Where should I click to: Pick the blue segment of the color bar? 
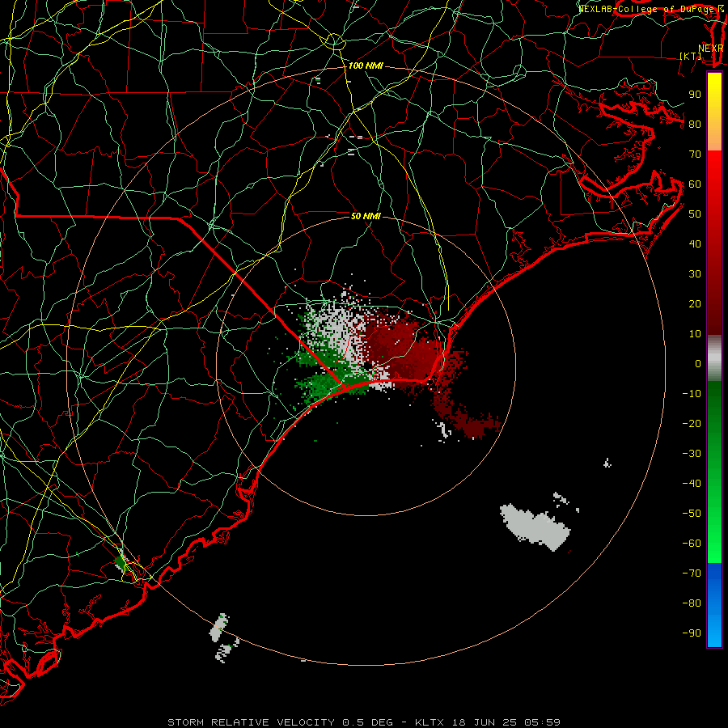click(714, 605)
